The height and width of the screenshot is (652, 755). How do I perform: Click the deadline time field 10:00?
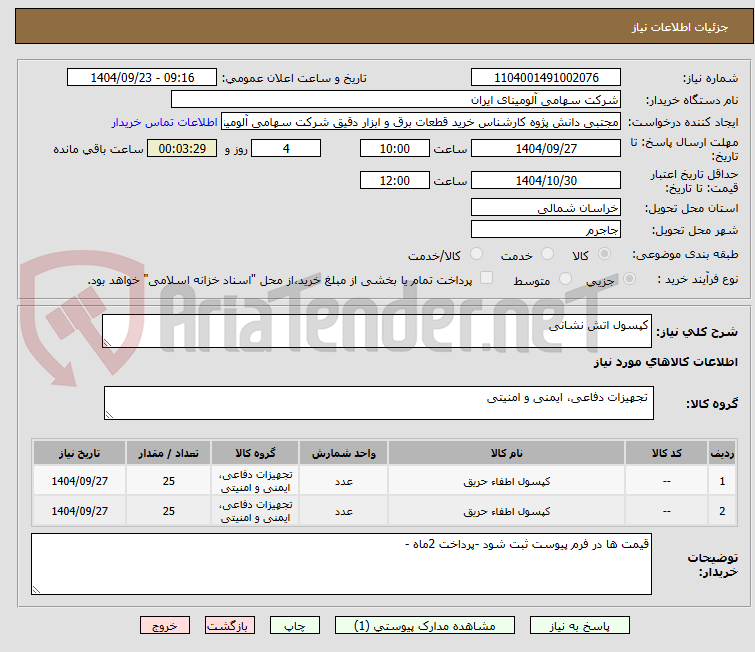click(395, 148)
